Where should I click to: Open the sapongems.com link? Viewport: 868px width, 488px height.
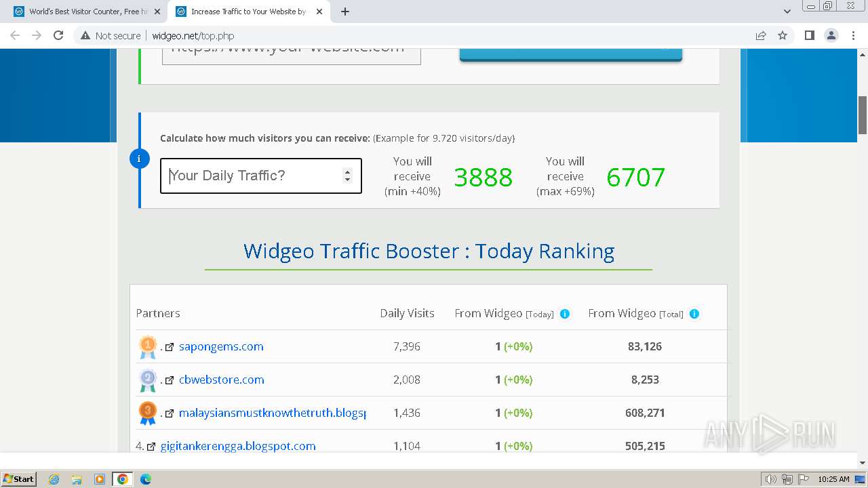coord(221,346)
